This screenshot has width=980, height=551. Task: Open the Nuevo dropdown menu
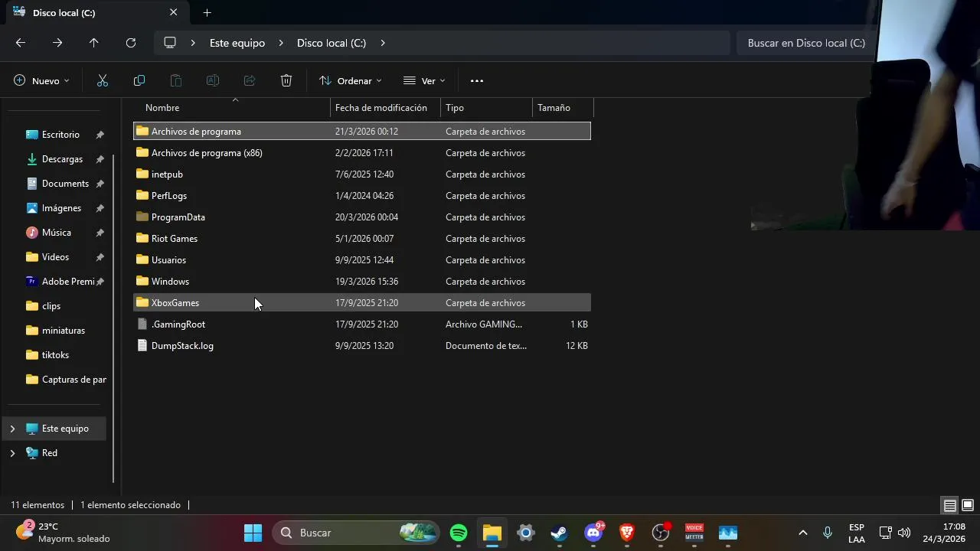(41, 80)
